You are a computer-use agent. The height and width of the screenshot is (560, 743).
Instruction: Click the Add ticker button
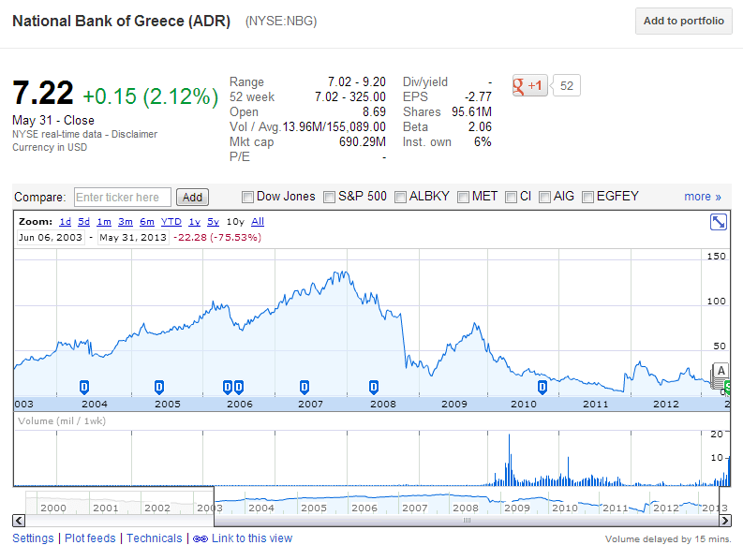[192, 197]
